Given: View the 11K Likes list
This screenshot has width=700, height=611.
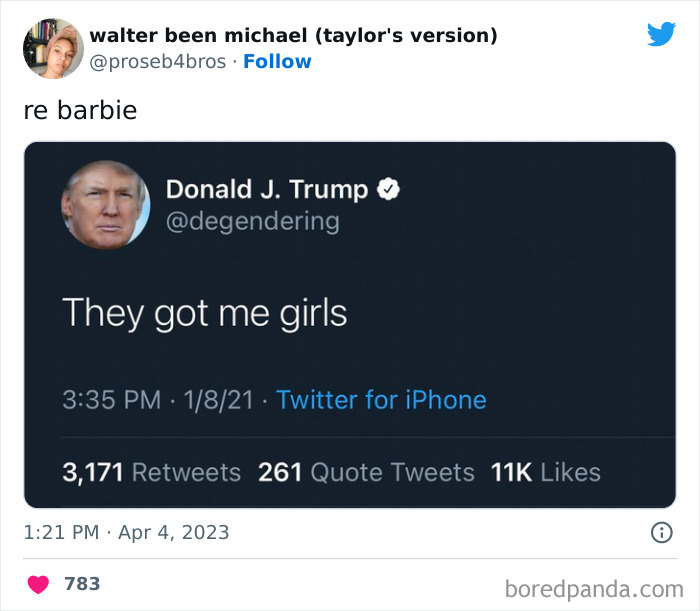Looking at the screenshot, I should point(546,472).
